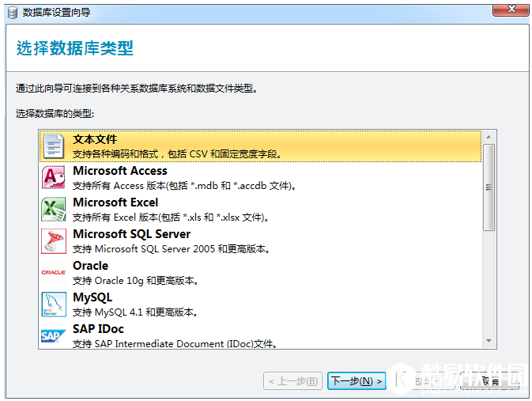Viewport: 532px width, 401px height.
Task: Select the Oracle 10g description line
Action: tap(135, 281)
